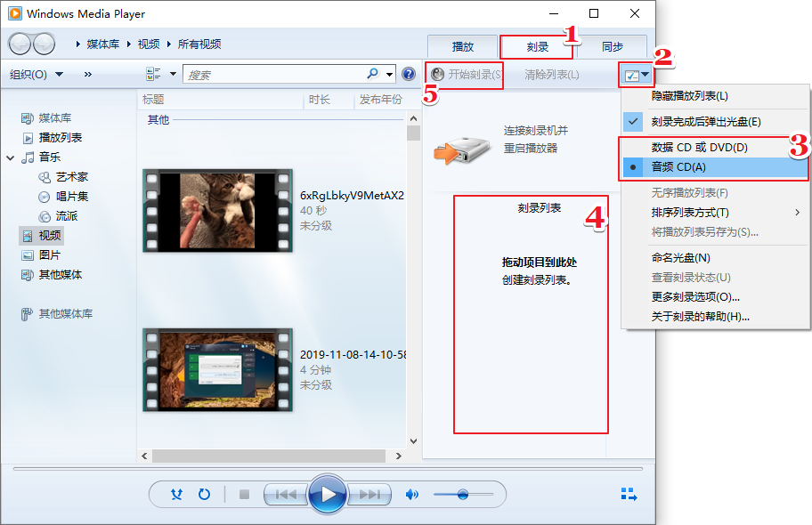Choose 隐藏播放列表(L) from menu
The height and width of the screenshot is (525, 812).
tap(715, 96)
